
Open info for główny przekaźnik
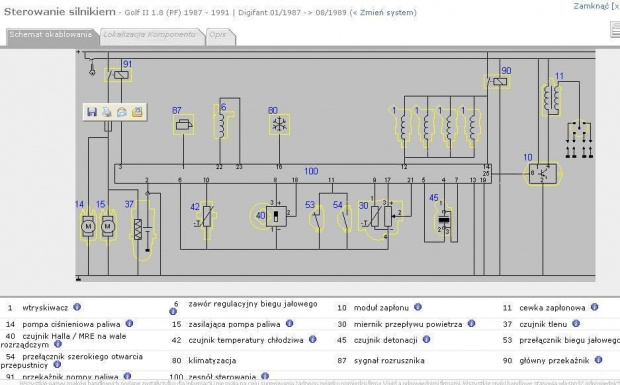coord(598,360)
